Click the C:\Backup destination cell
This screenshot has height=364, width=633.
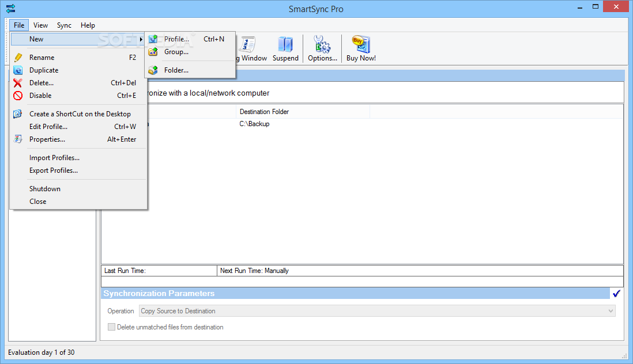(x=254, y=124)
